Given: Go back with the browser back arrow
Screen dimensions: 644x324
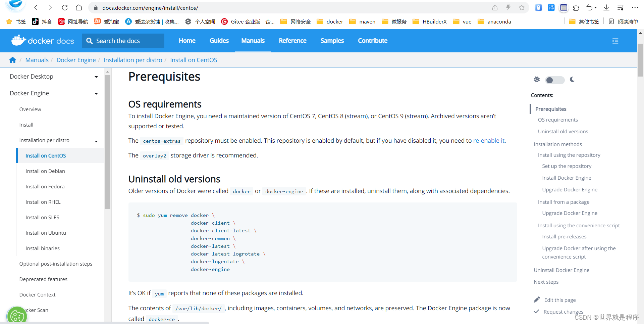Looking at the screenshot, I should pyautogui.click(x=36, y=7).
